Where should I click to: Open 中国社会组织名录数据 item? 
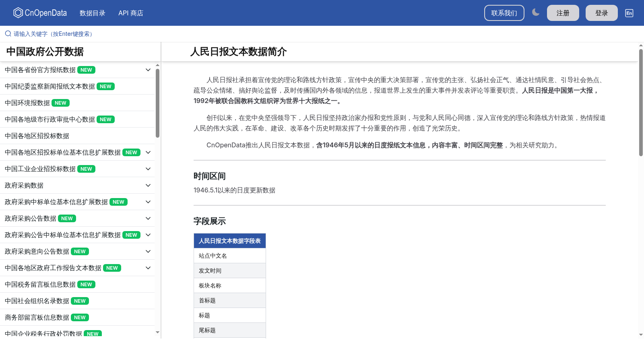pos(77,301)
